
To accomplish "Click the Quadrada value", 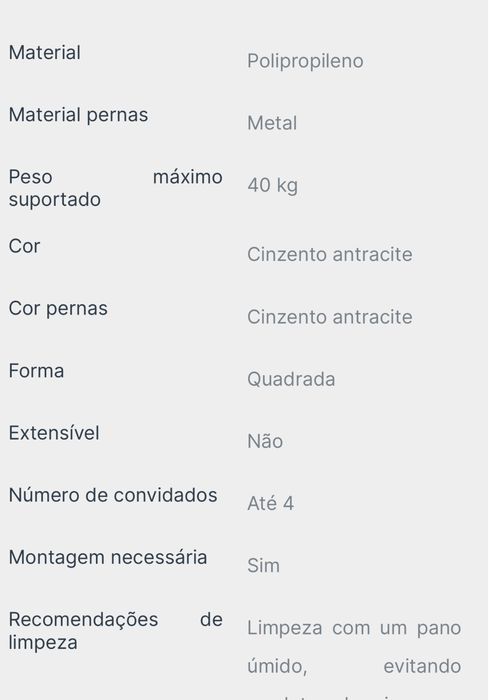I will pyautogui.click(x=291, y=380).
